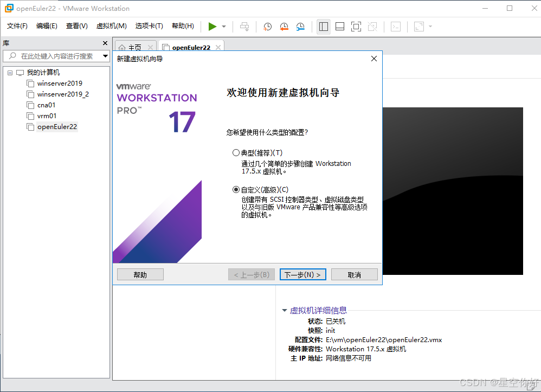
Task: Collapse the 虚拟机详细信息 section
Action: 285,310
